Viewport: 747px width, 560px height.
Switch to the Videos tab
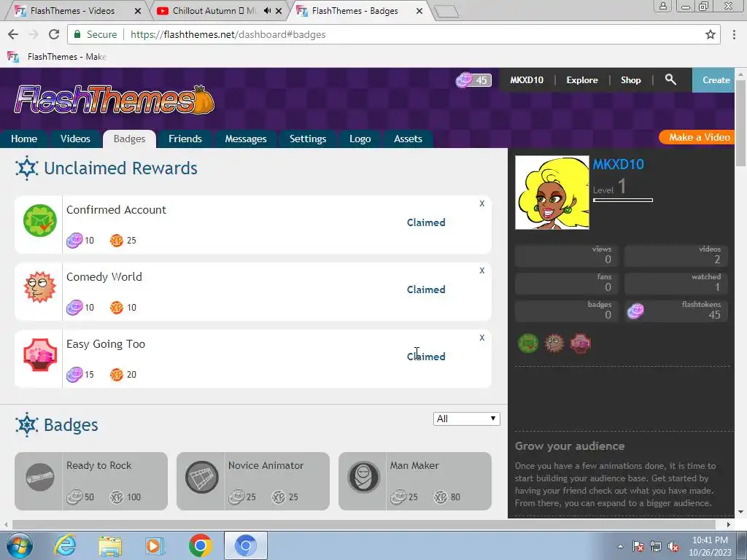(x=75, y=139)
